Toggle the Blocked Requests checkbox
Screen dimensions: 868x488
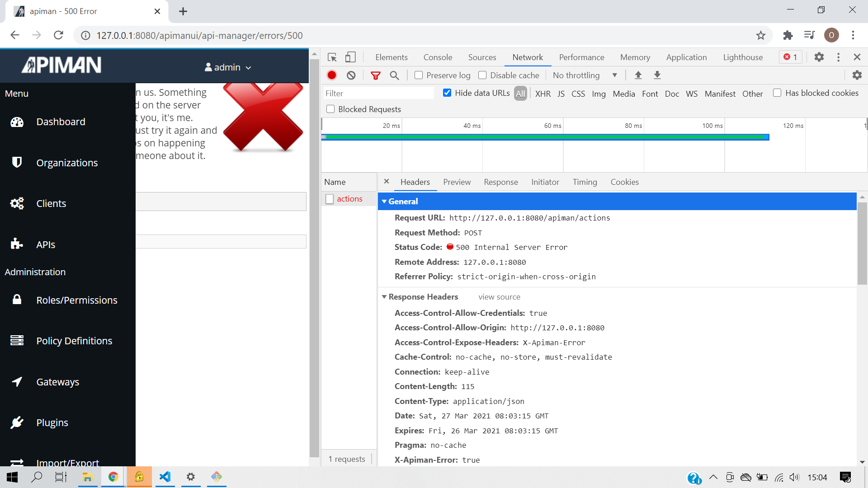click(x=330, y=109)
